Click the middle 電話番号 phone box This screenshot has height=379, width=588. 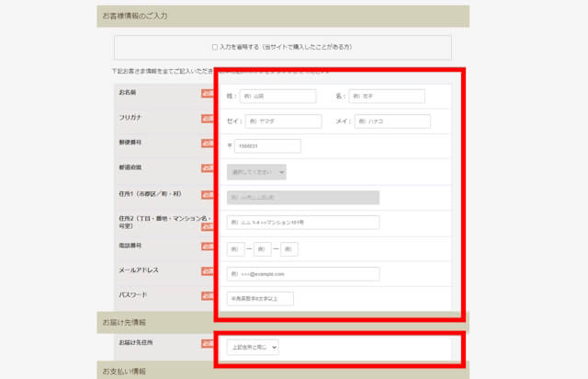[263, 248]
